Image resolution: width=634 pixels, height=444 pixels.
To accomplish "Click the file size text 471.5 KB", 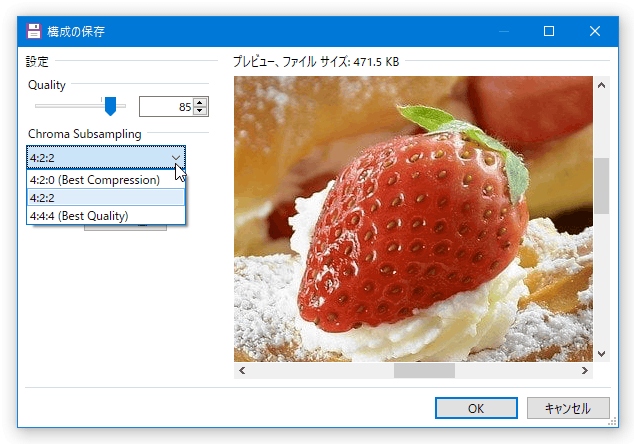I will (376, 62).
